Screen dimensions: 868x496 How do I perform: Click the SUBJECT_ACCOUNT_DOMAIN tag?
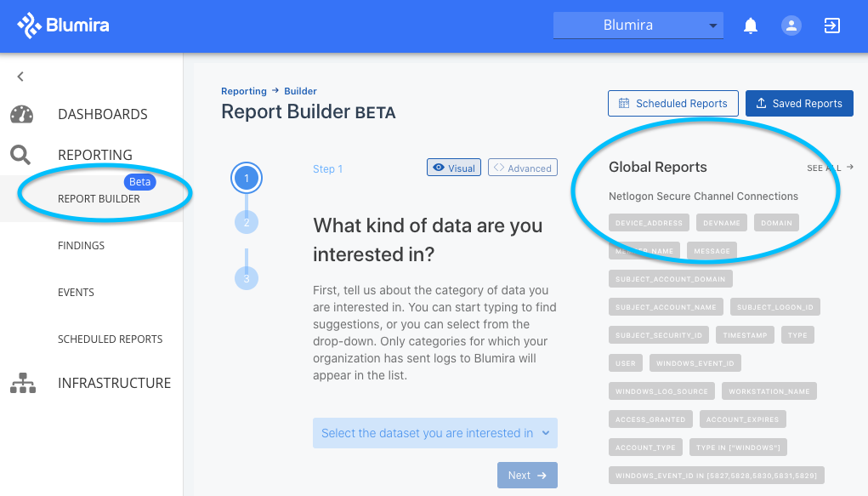671,279
